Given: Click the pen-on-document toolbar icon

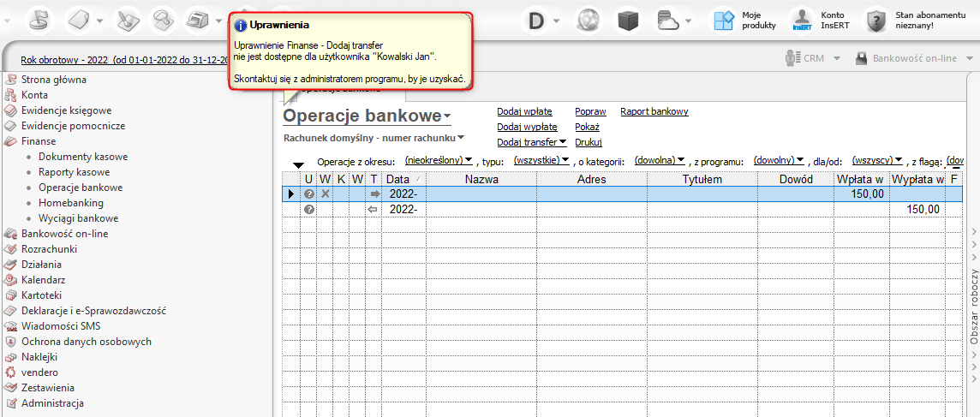Looking at the screenshot, I should 130,21.
